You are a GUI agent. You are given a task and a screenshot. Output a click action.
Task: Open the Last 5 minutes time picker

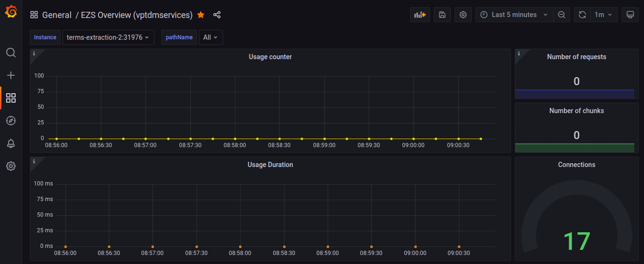[x=514, y=15]
